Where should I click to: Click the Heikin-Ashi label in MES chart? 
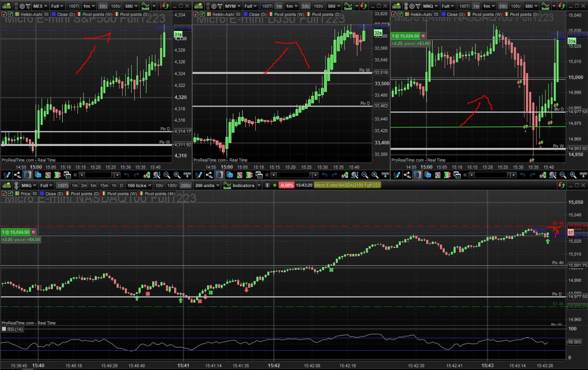coord(31,14)
